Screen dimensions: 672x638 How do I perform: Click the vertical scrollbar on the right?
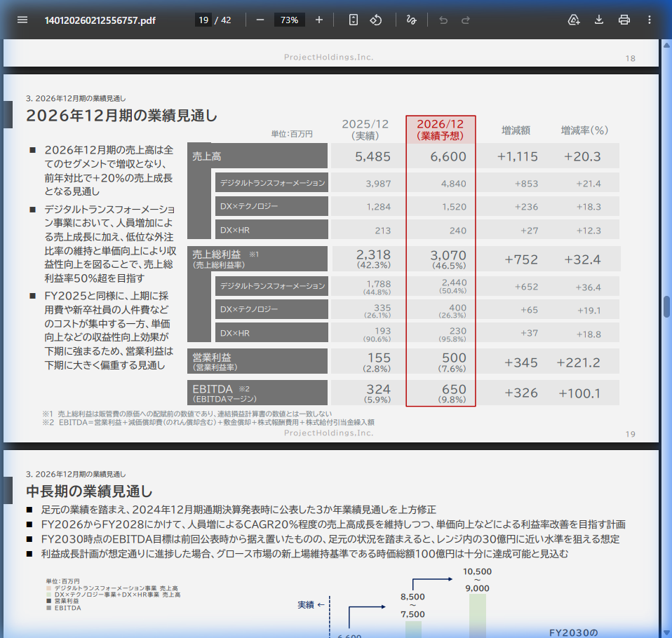[666, 305]
